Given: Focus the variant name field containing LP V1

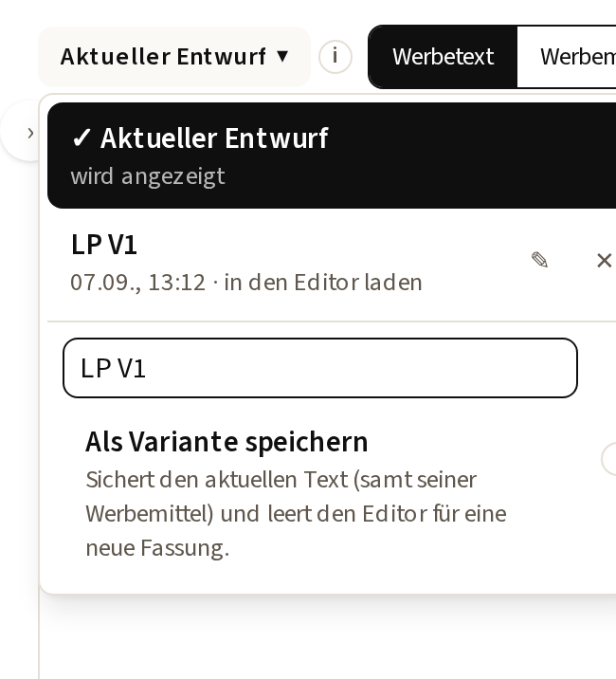Looking at the screenshot, I should [320, 368].
